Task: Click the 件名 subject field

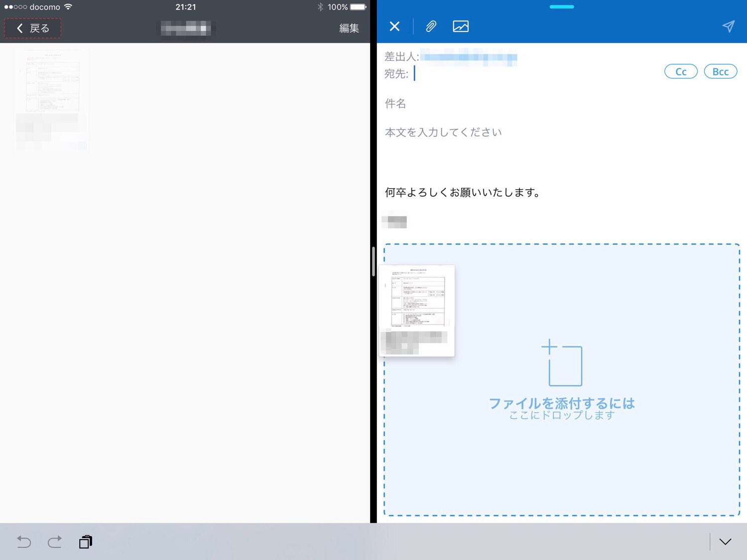Action: [x=498, y=104]
